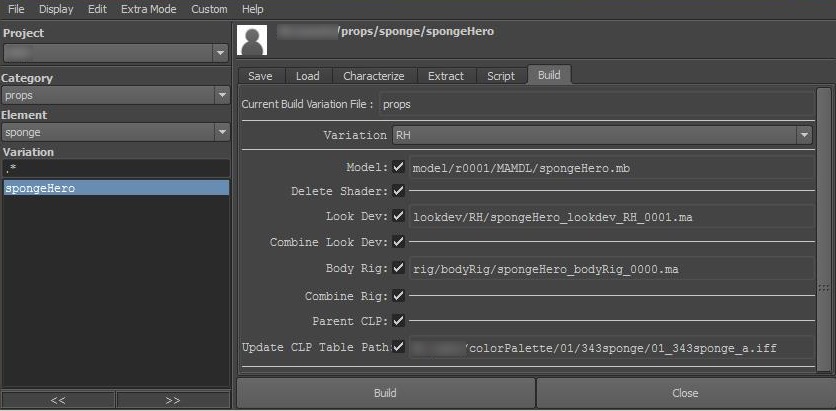836x411 pixels.
Task: Click the >> next button
Action: tap(173, 400)
